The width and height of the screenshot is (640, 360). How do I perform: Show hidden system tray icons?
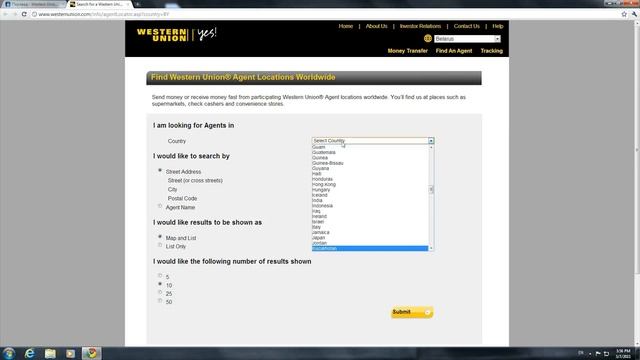click(x=590, y=354)
